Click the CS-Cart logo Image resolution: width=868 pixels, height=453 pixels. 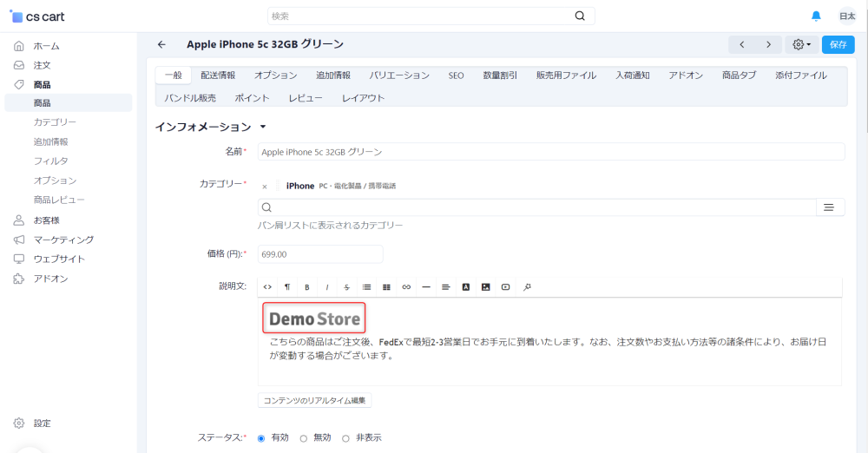pyautogui.click(x=37, y=16)
